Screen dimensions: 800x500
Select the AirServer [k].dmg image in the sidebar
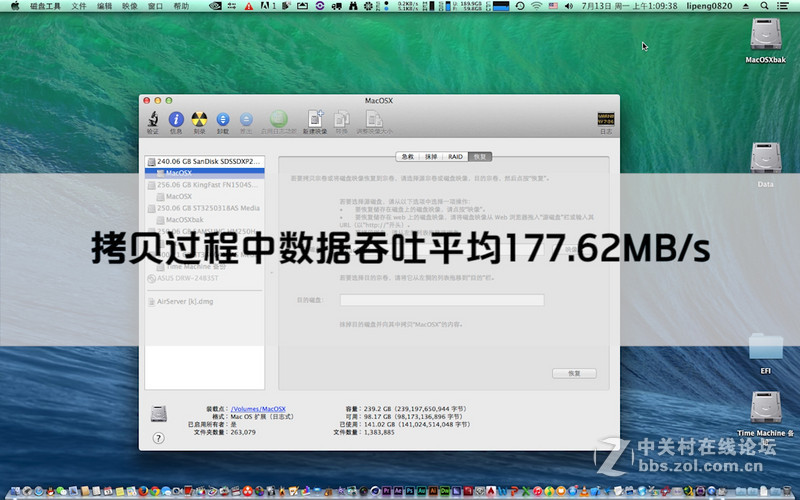[204, 302]
